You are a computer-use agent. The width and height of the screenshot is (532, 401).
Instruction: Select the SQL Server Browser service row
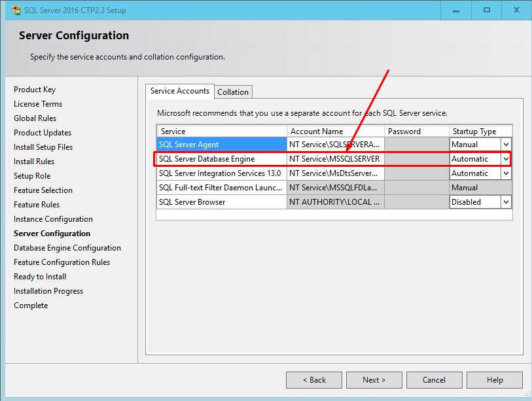pos(222,202)
